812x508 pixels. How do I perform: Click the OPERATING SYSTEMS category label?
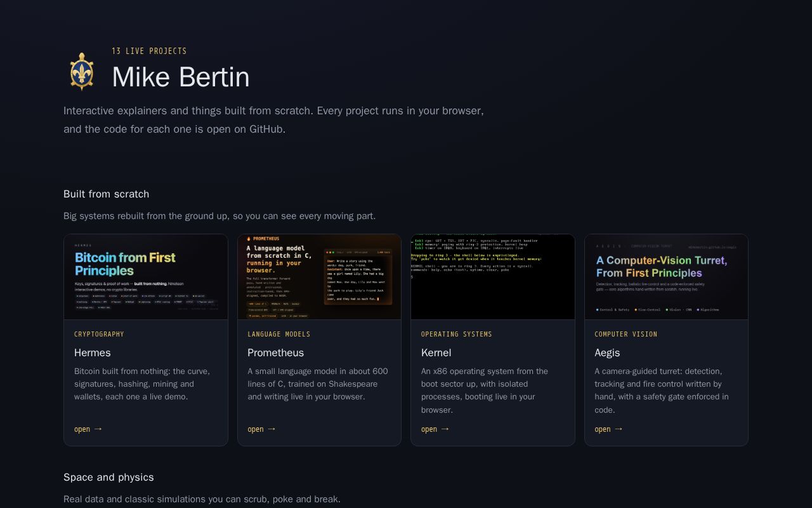coord(457,334)
